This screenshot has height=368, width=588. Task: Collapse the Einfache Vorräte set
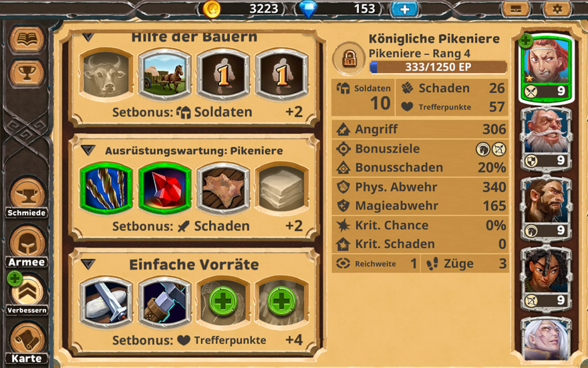(x=88, y=264)
